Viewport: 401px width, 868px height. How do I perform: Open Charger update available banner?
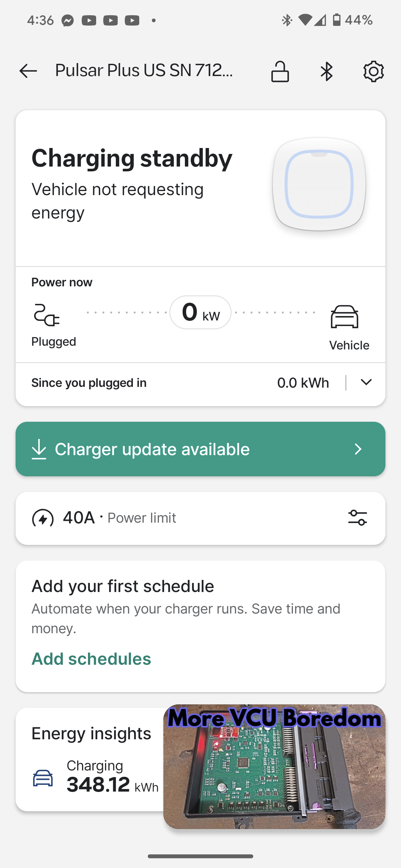pos(200,449)
